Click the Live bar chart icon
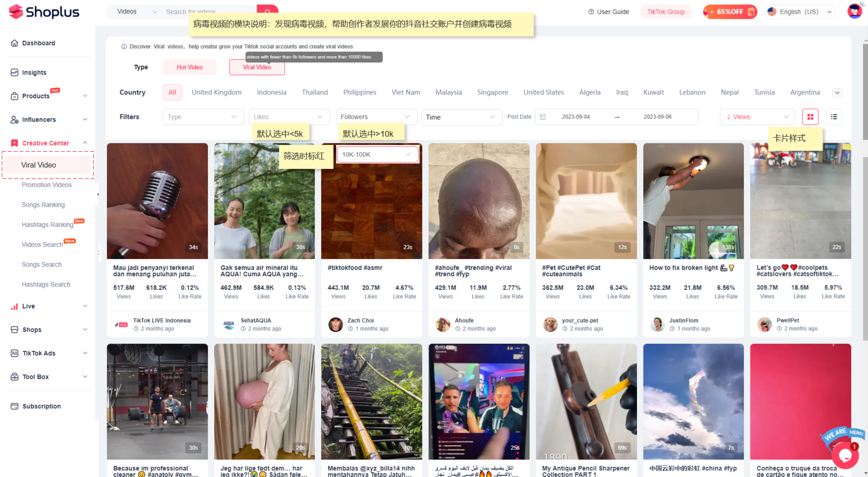868x477 pixels. [x=14, y=306]
